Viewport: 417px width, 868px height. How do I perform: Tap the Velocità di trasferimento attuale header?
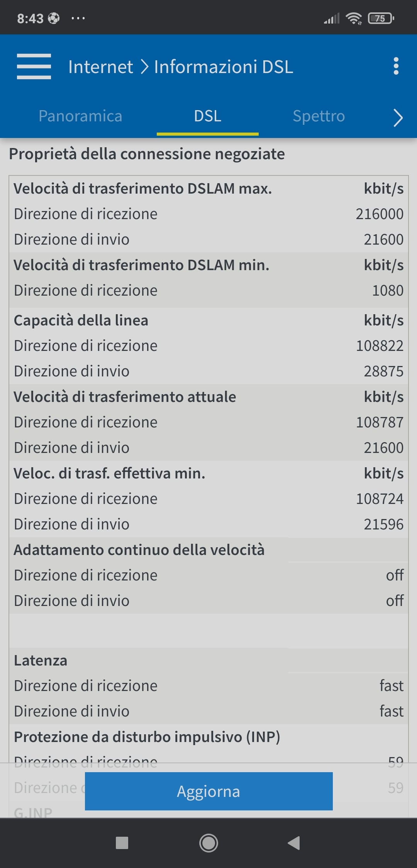[125, 397]
